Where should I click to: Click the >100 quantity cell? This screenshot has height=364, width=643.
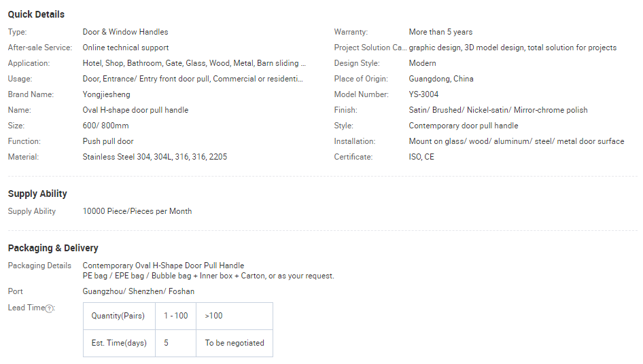(234, 316)
